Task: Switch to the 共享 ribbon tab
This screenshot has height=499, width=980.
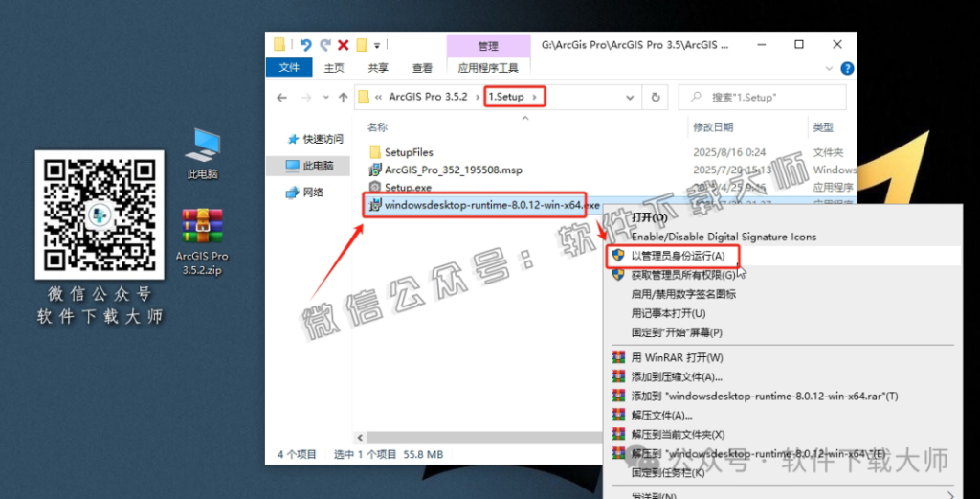Action: tap(377, 68)
